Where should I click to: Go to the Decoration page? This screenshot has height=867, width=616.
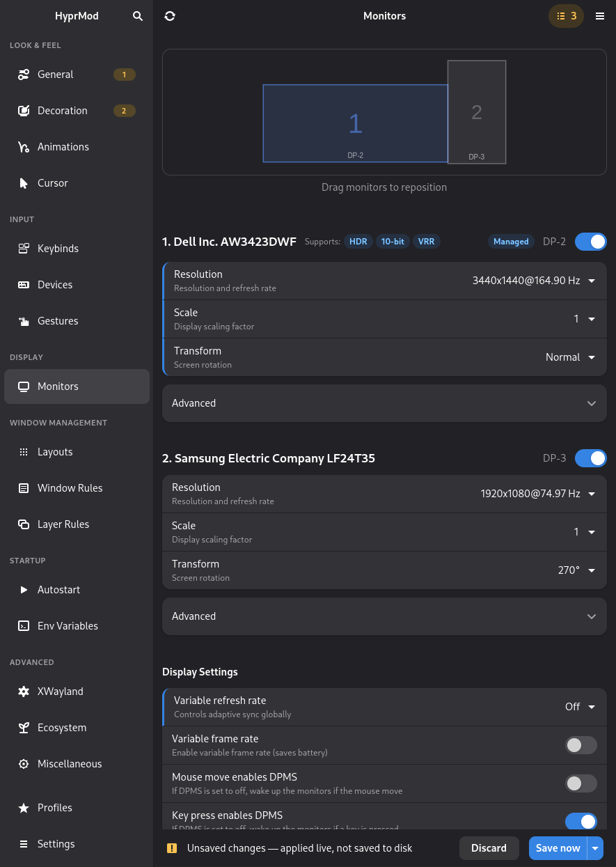point(77,111)
